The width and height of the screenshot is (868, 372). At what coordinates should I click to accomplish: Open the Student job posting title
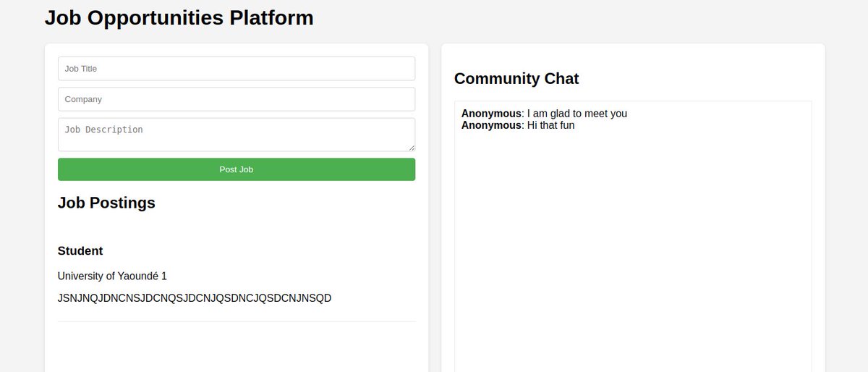coord(80,251)
